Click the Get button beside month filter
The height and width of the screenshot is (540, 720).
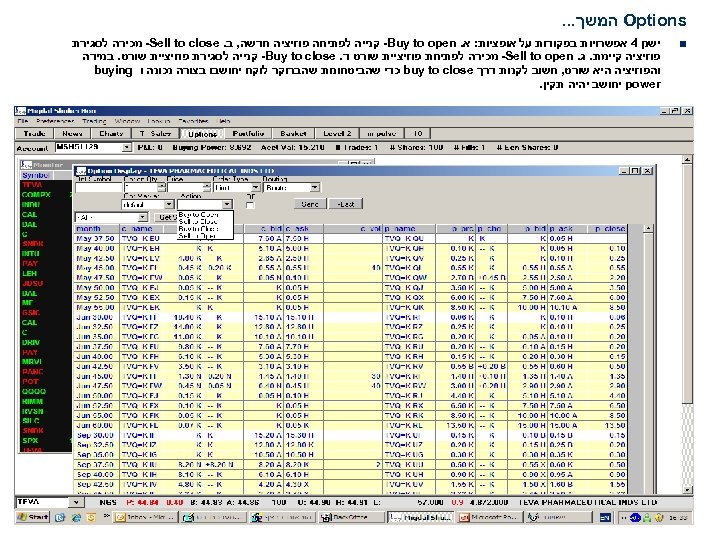click(166, 217)
